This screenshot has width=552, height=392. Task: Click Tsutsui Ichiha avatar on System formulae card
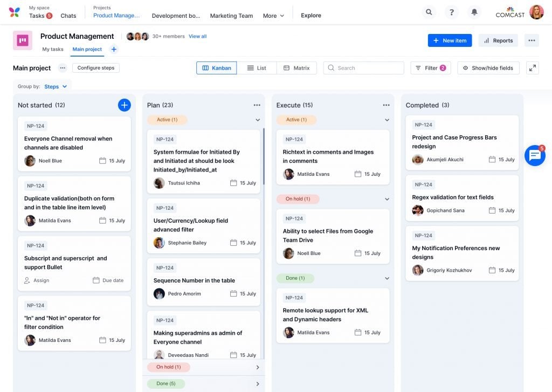[159, 183]
